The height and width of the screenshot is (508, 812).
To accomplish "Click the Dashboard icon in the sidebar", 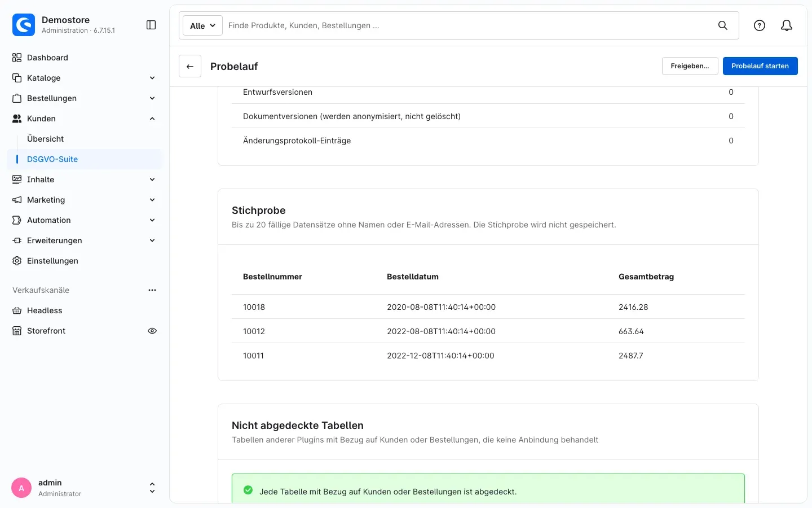I will click(17, 58).
